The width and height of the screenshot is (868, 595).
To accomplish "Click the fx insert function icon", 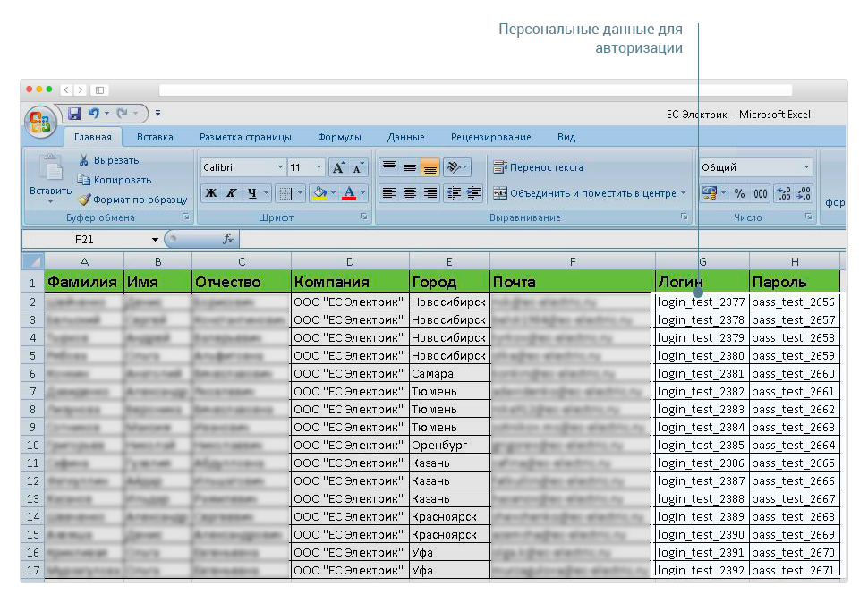I will coord(228,239).
